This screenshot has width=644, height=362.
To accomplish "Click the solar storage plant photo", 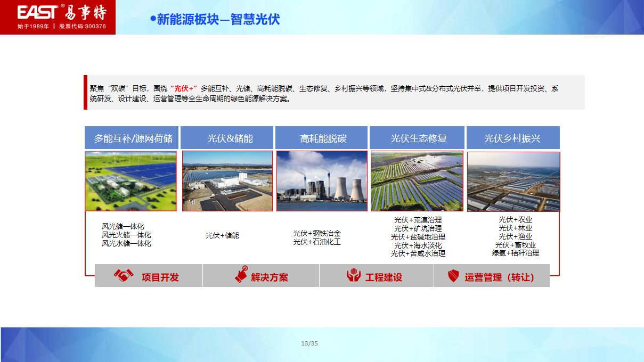I will pos(227,181).
